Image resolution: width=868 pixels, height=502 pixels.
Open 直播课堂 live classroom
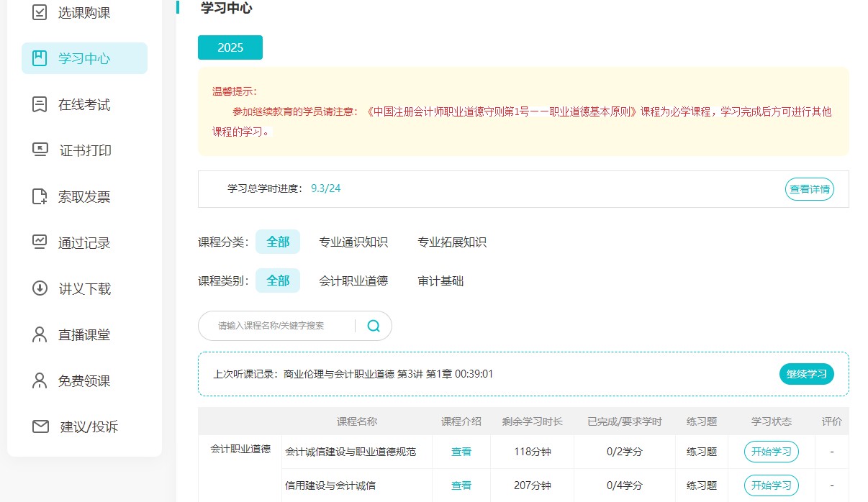[40, 334]
